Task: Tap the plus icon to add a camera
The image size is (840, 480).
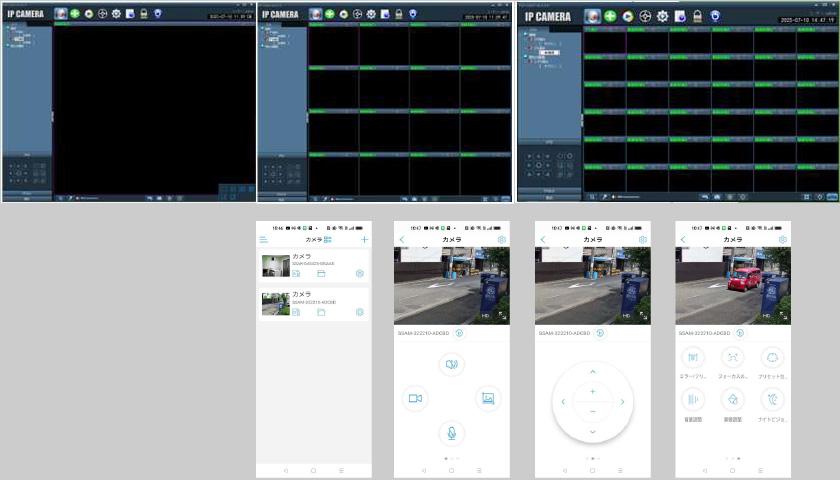Action: pos(364,239)
